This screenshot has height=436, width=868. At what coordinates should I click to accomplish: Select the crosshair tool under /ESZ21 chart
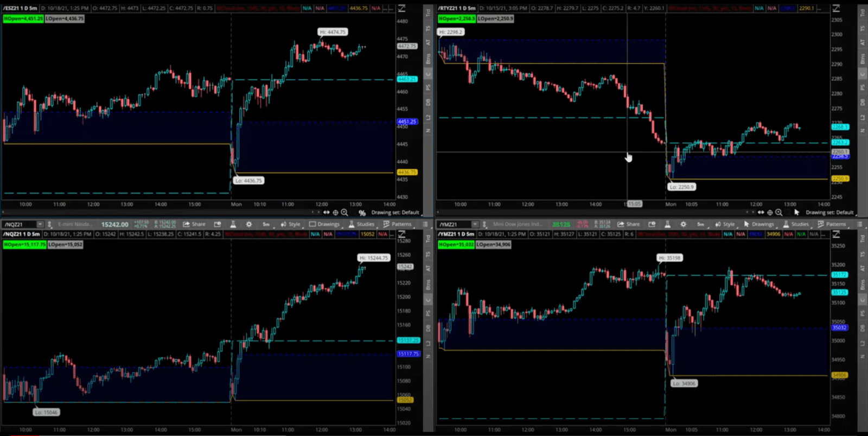click(335, 212)
